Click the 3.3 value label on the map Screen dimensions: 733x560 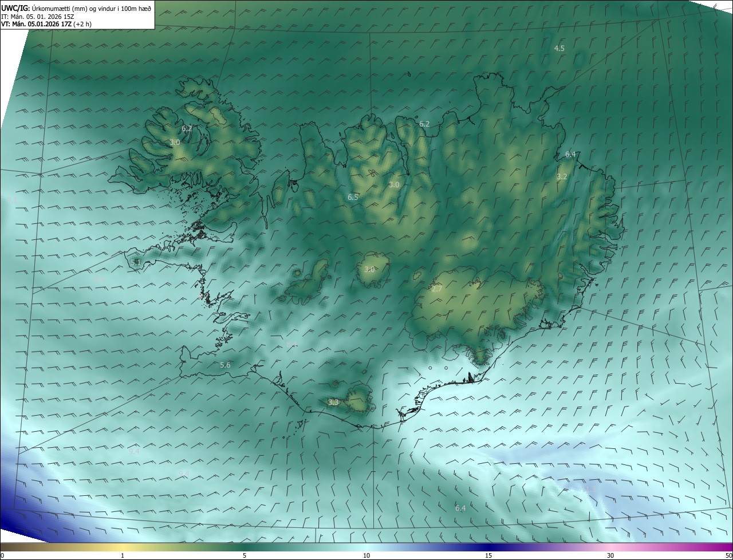click(x=333, y=403)
